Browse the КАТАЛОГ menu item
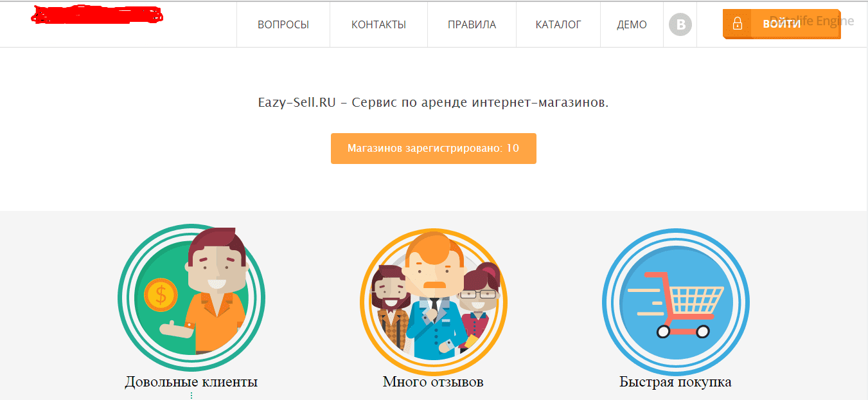This screenshot has width=868, height=400. tap(558, 24)
